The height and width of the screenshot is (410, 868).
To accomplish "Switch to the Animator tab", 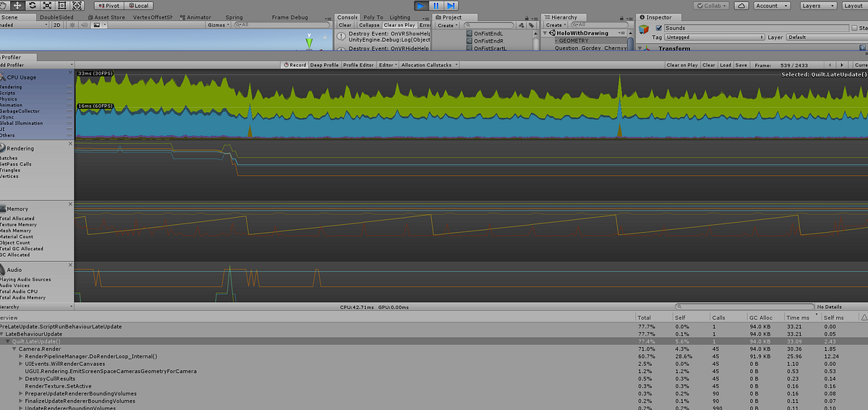I will tap(195, 17).
